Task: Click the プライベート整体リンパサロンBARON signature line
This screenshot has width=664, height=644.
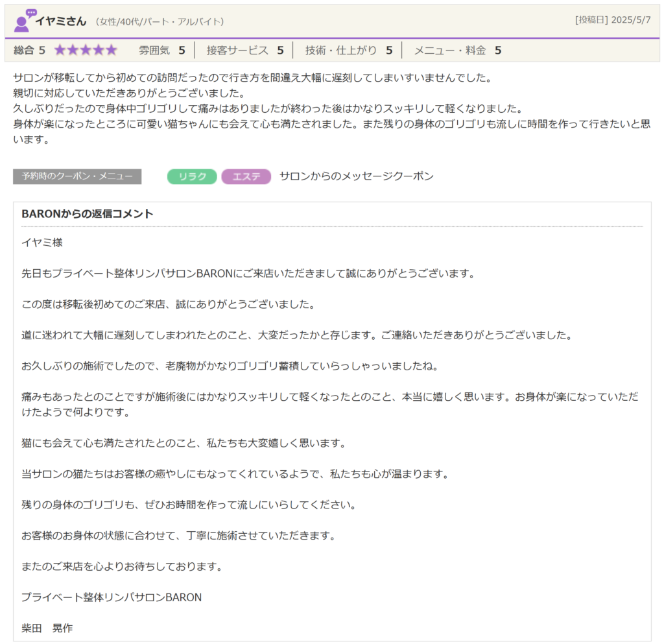Action: pos(112,597)
